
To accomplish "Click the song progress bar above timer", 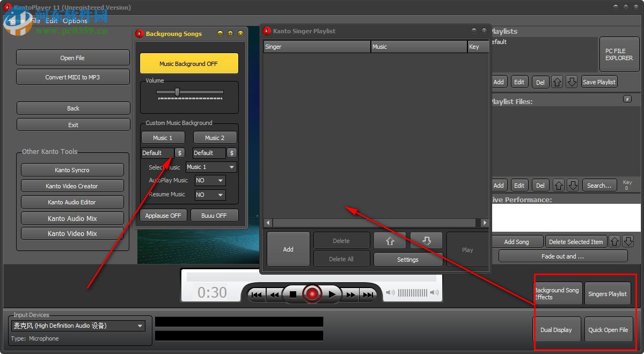I will [x=312, y=277].
